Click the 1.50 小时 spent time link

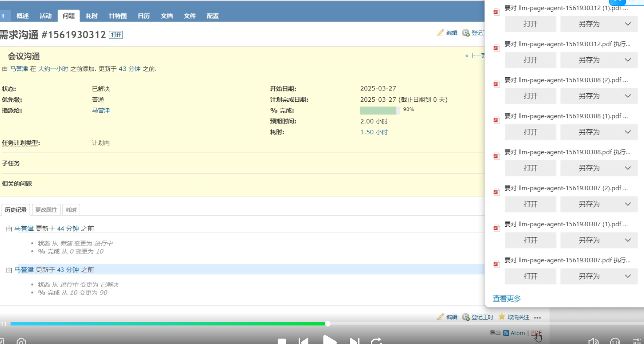point(374,132)
